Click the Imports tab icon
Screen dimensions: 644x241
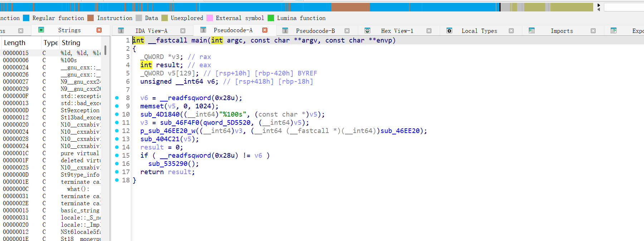click(x=532, y=30)
